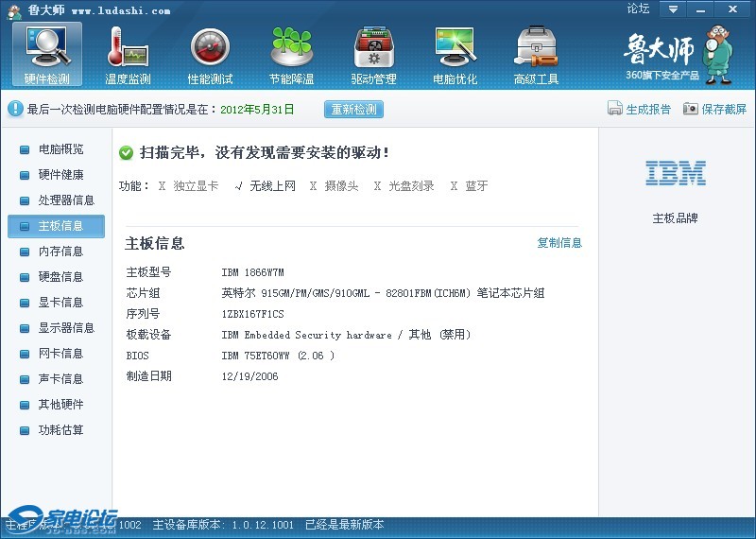The height and width of the screenshot is (539, 756).
Task: Open the 温度监测 temperature monitor icon
Action: (x=129, y=54)
